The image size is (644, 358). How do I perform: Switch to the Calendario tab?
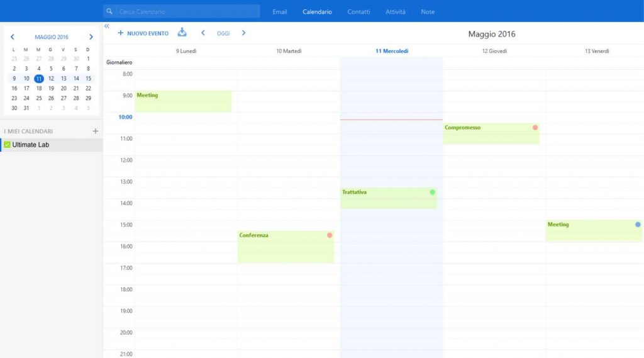click(x=317, y=12)
